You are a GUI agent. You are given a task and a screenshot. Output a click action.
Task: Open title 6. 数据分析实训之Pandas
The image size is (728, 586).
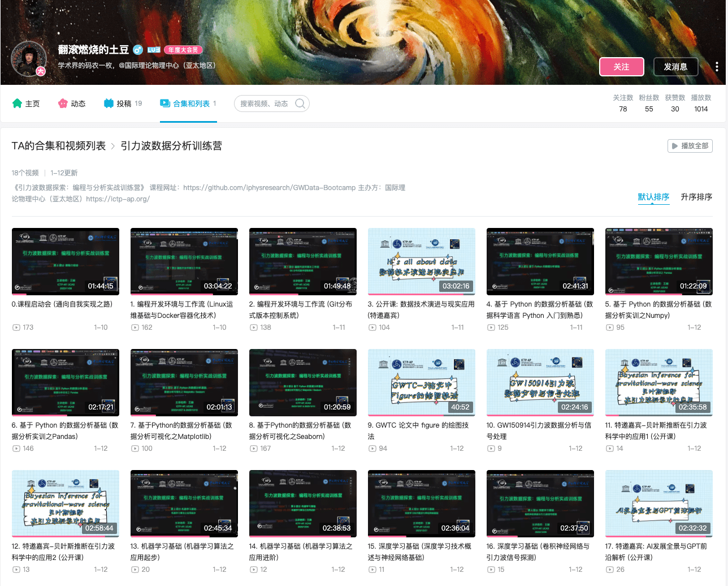[x=66, y=431]
